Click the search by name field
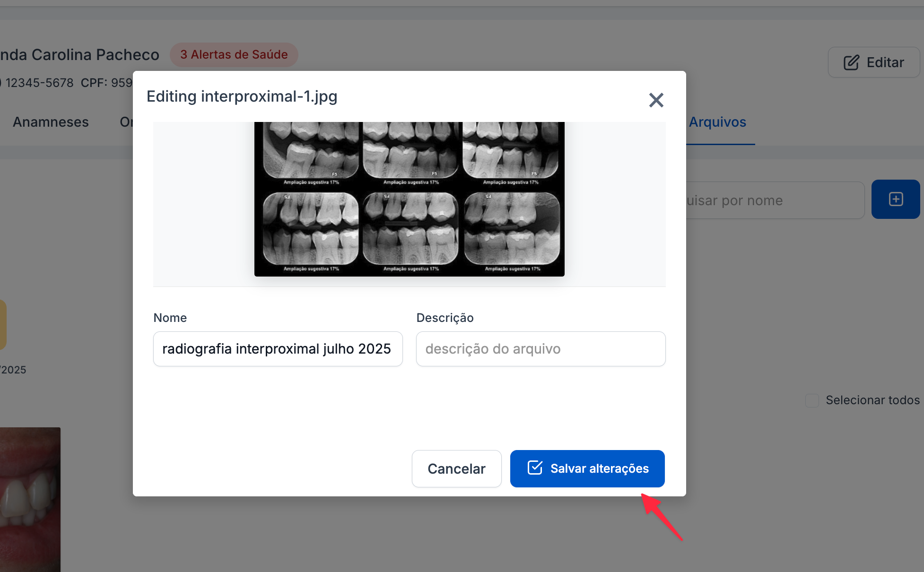The width and height of the screenshot is (924, 572). tap(774, 200)
